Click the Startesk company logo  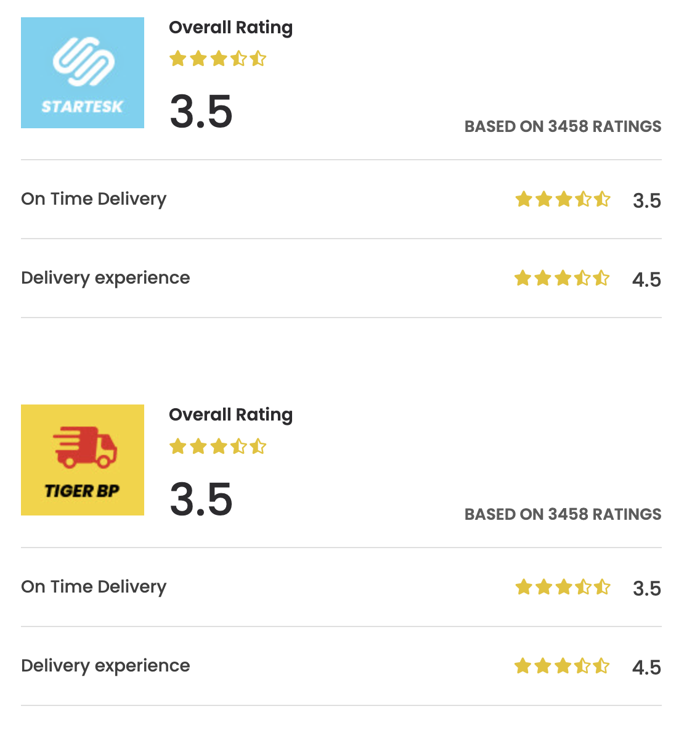pyautogui.click(x=83, y=73)
